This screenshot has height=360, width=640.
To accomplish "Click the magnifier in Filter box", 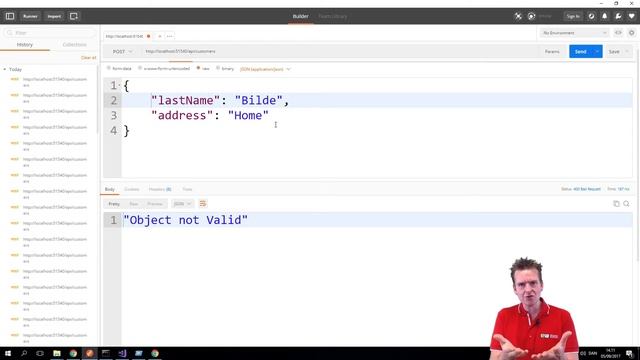I will pyautogui.click(x=10, y=33).
